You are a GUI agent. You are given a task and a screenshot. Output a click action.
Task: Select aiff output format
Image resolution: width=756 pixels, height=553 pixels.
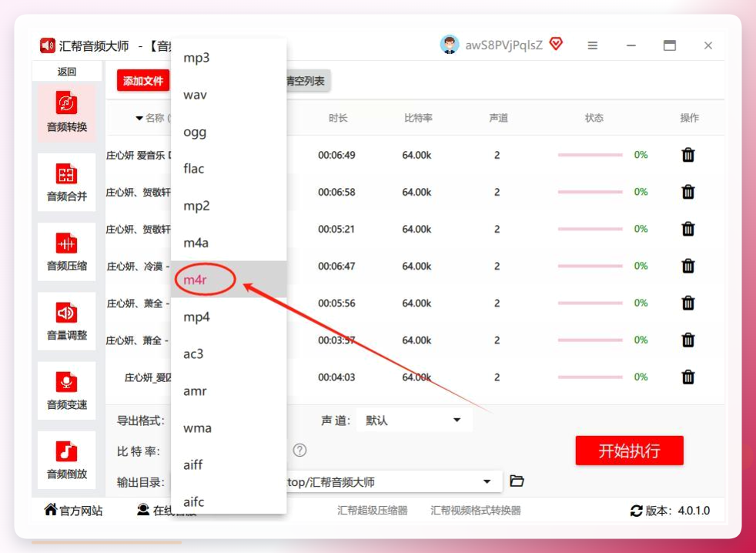(229, 464)
